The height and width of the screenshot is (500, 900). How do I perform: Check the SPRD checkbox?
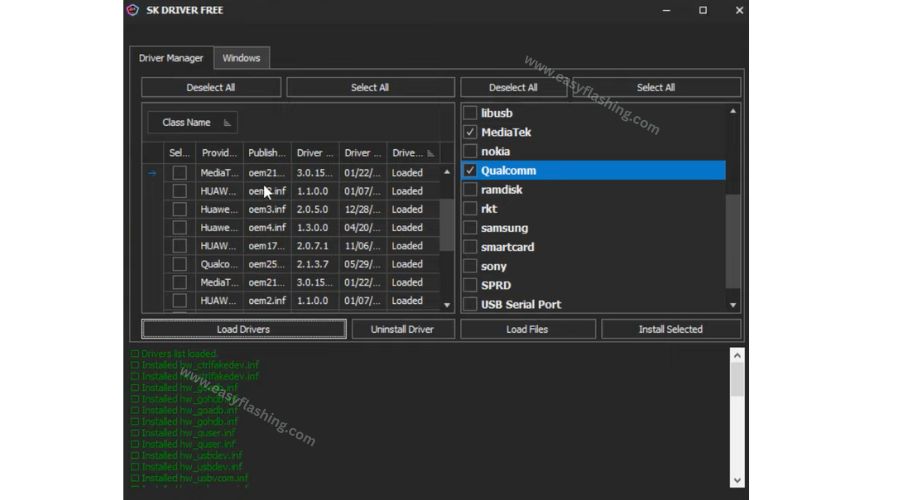[x=470, y=285]
